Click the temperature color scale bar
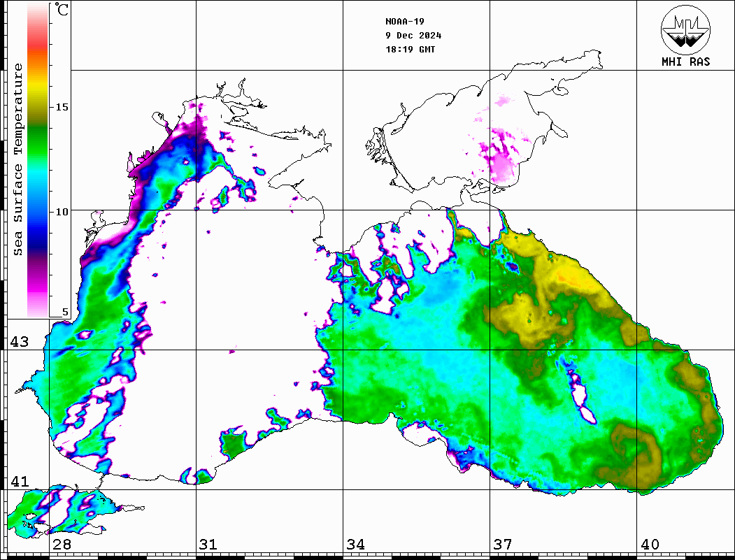 [38, 160]
